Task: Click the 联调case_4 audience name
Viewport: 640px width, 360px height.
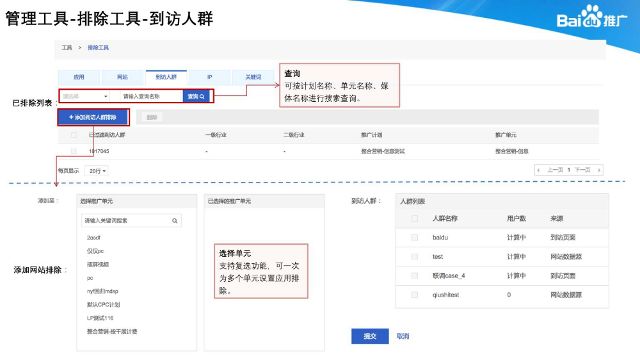Action: pyautogui.click(x=449, y=276)
